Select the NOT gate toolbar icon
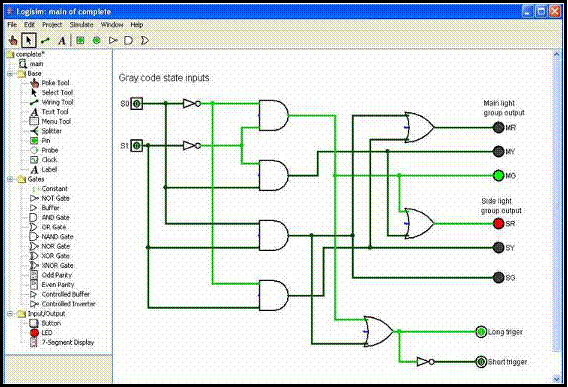The height and width of the screenshot is (387, 568). coord(113,40)
